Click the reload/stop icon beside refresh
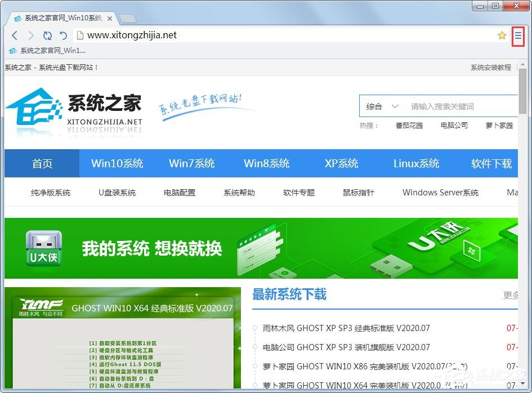 [62, 35]
